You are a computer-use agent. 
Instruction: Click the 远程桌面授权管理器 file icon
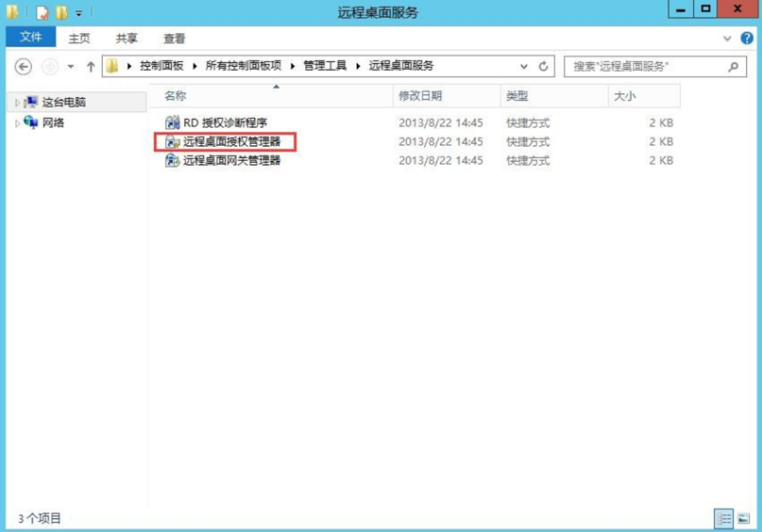click(x=172, y=141)
